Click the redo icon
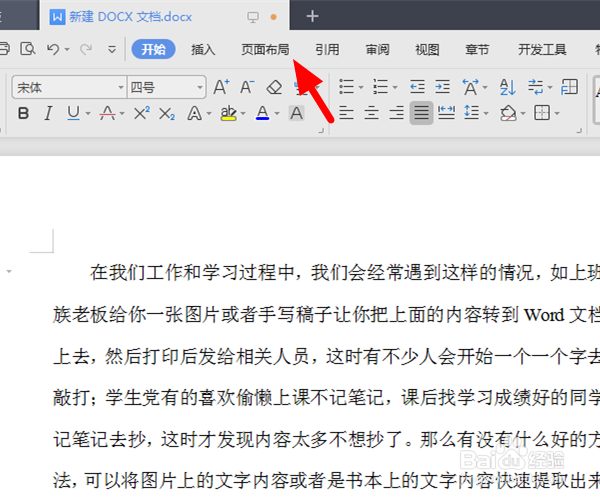The image size is (600, 500). pos(86,49)
